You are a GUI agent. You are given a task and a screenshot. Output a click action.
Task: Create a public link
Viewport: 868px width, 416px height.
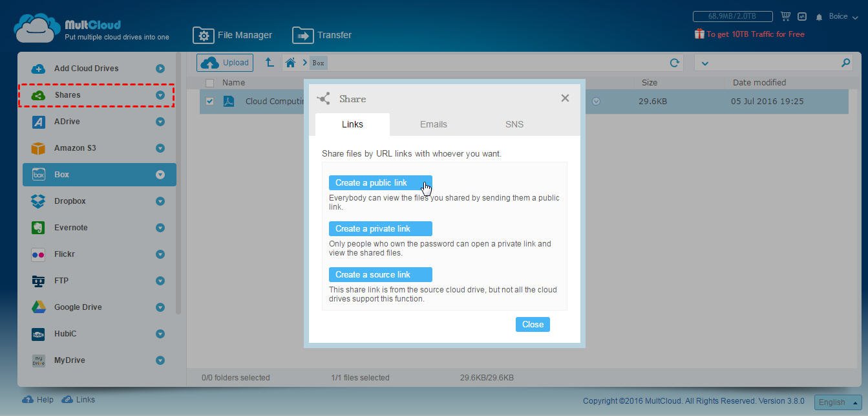(x=380, y=183)
